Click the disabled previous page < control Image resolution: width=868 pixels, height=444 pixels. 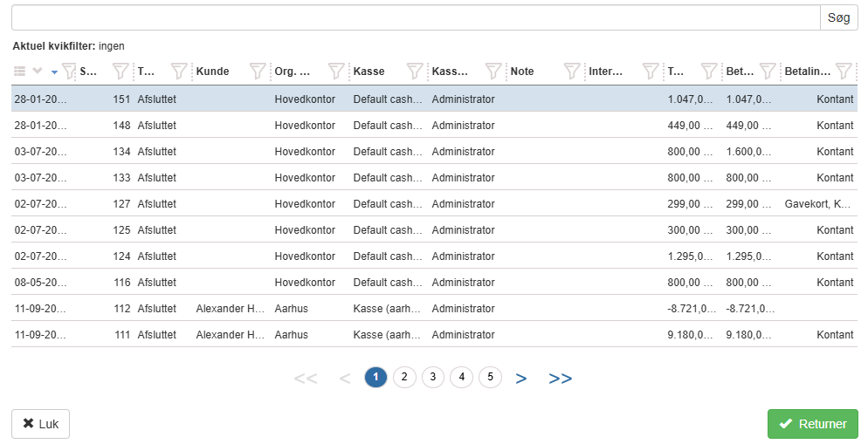344,379
